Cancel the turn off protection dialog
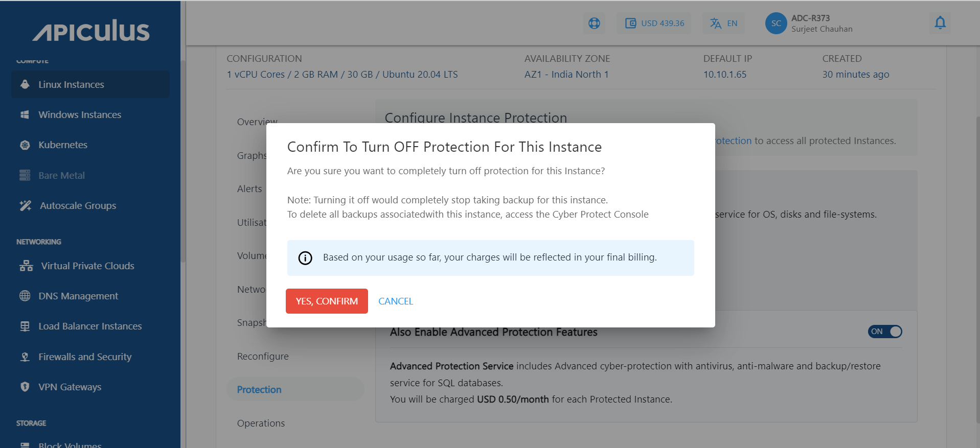980x448 pixels. pos(395,301)
